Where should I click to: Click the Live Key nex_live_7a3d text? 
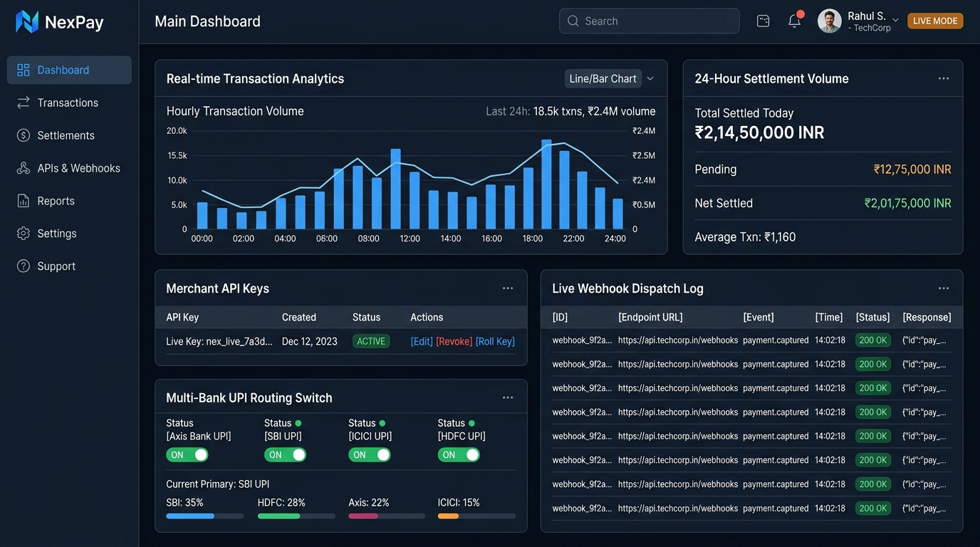click(219, 341)
